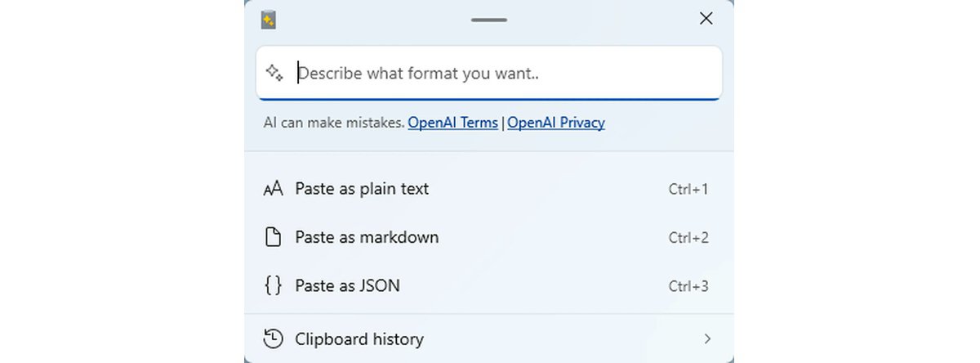Screen dimensions: 980x363
Task: Select 'Paste as plain text' option
Action: click(x=362, y=189)
